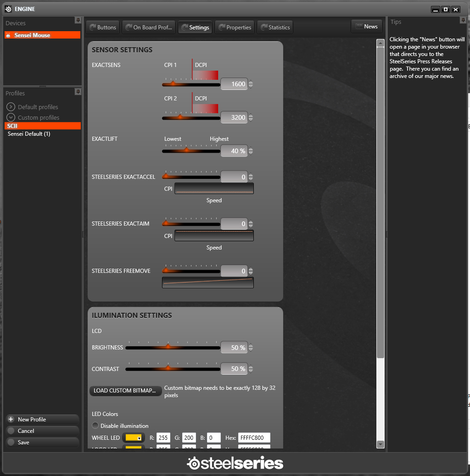This screenshot has height=476, width=470.
Task: Click the ExactAccel slider track
Action: 191,177
